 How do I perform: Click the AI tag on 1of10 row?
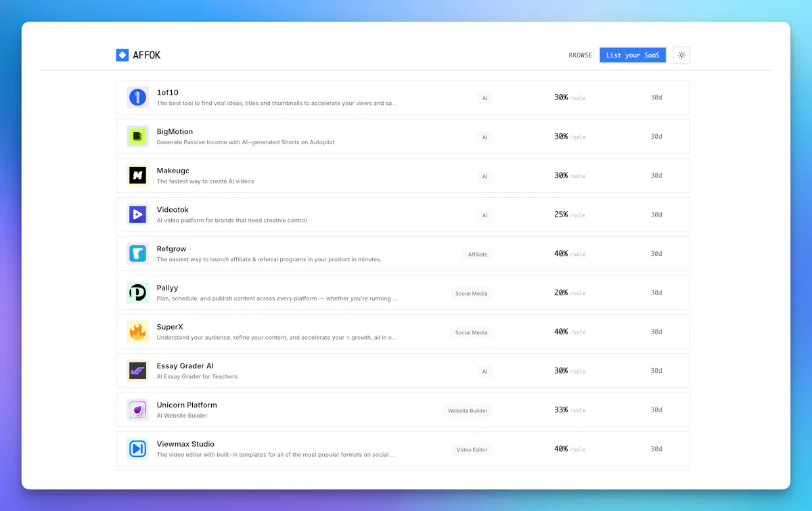tap(484, 98)
